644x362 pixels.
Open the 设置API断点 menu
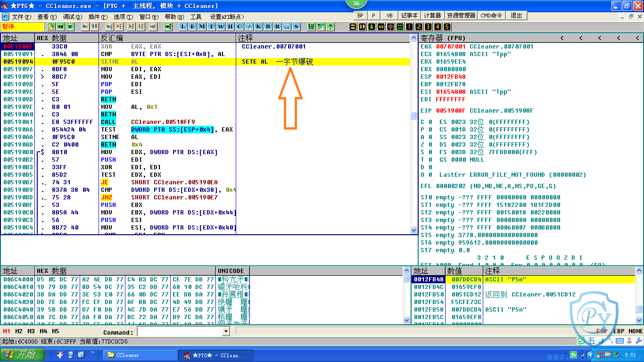[227, 16]
